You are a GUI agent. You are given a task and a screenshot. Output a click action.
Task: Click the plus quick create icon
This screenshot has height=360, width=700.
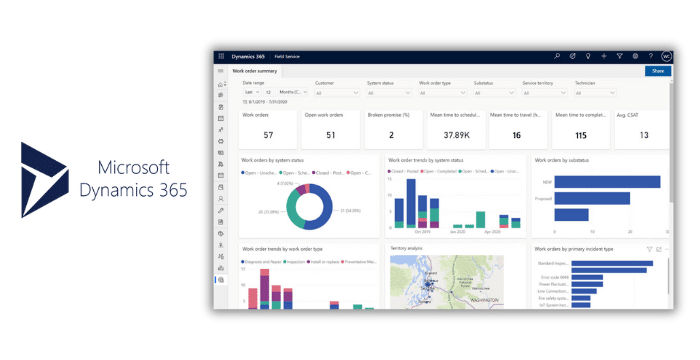pos(604,56)
